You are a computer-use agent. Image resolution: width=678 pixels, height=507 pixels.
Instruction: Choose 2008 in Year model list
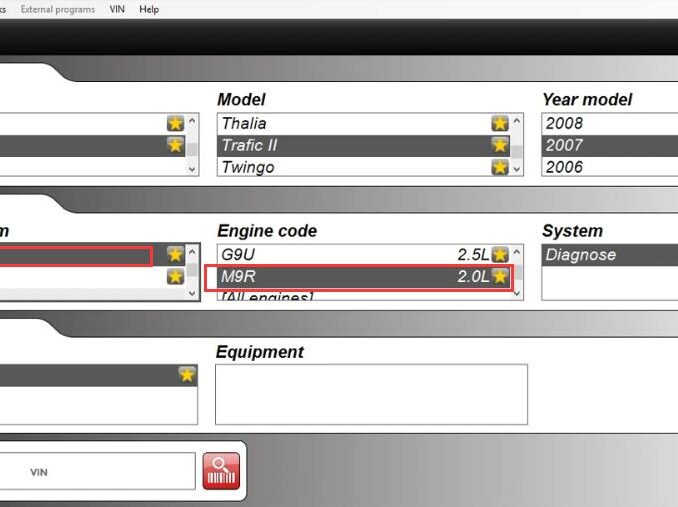600,123
